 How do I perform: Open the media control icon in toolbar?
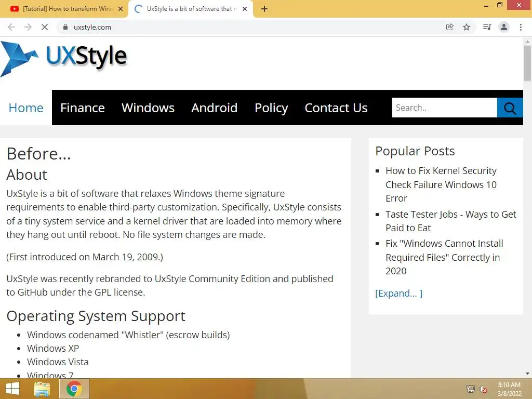click(x=487, y=27)
